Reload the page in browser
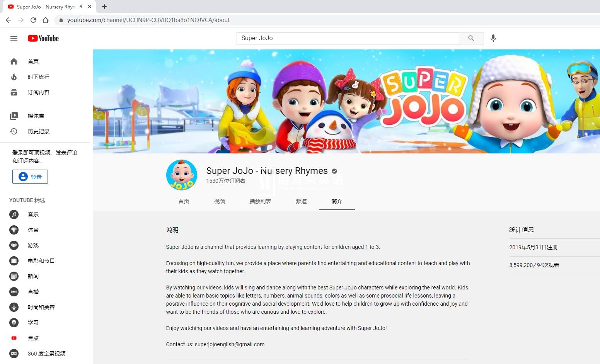Viewport: 600px width, 364px height. (x=33, y=20)
